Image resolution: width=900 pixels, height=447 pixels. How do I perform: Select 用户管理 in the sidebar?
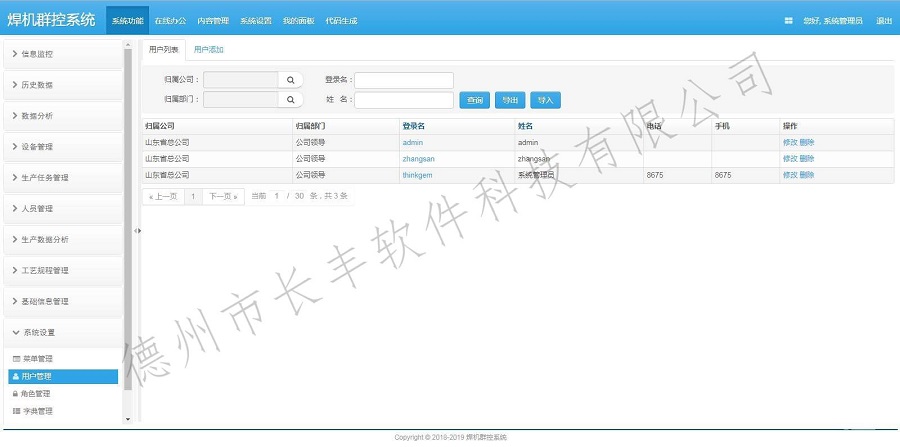pos(37,376)
